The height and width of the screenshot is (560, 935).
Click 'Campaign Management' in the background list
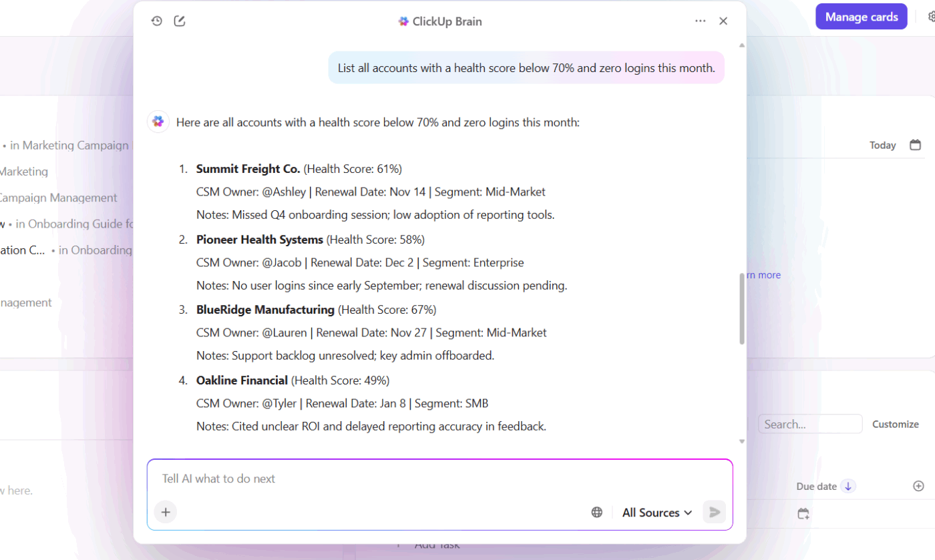[x=57, y=198]
